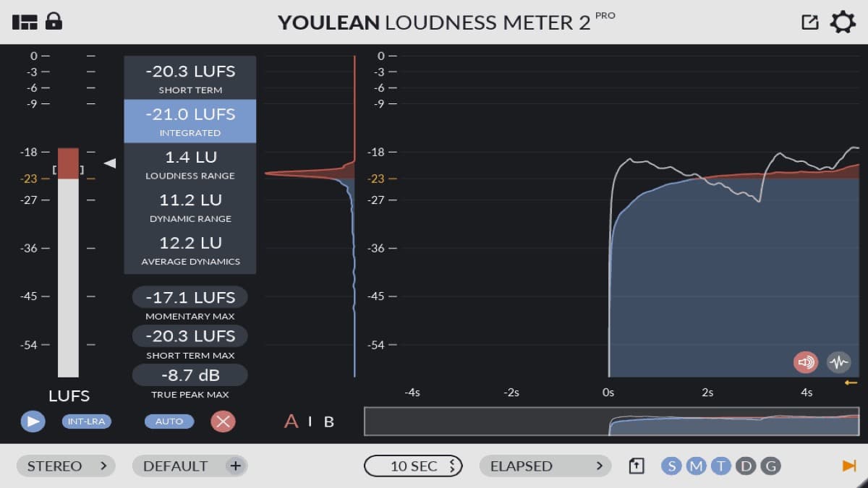This screenshot has width=868, height=488.
Task: Click the Average Dynamics 12.2 LU readout
Action: click(x=190, y=249)
